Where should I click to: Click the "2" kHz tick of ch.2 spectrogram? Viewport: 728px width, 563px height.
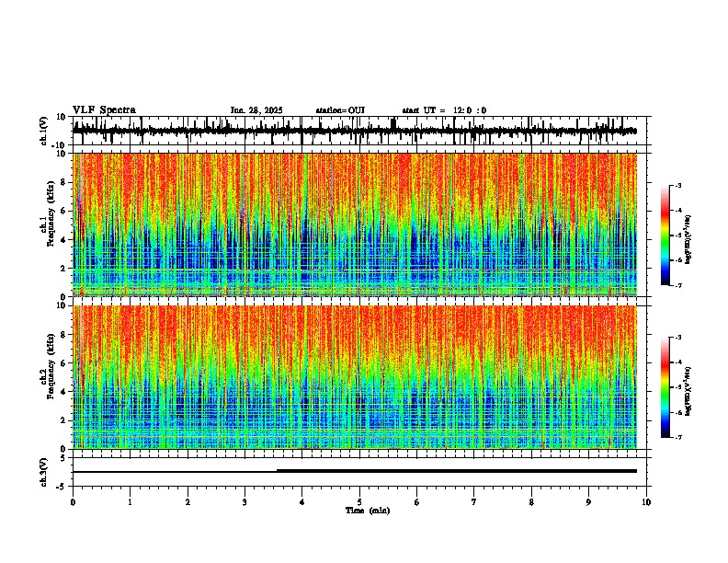(63, 420)
